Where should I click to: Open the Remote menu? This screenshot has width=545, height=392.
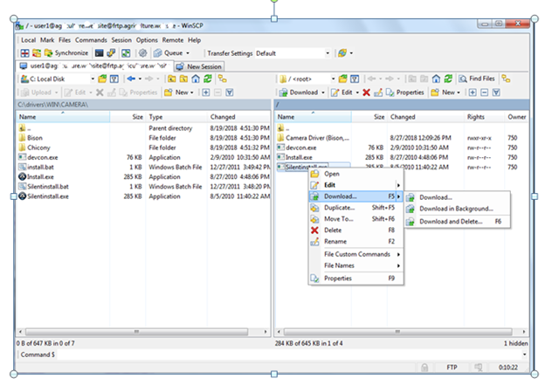[173, 40]
